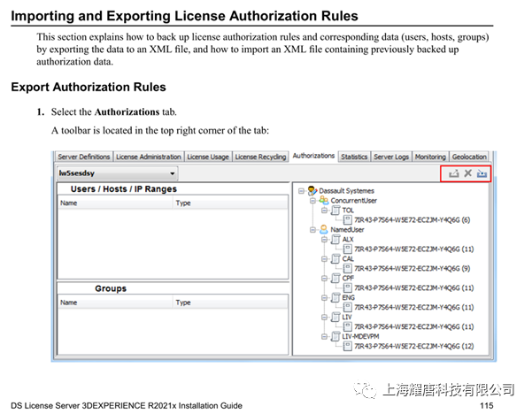Viewport: 532px width, 414px height.
Task: Collapse the ENG tree node
Action: 324,298
